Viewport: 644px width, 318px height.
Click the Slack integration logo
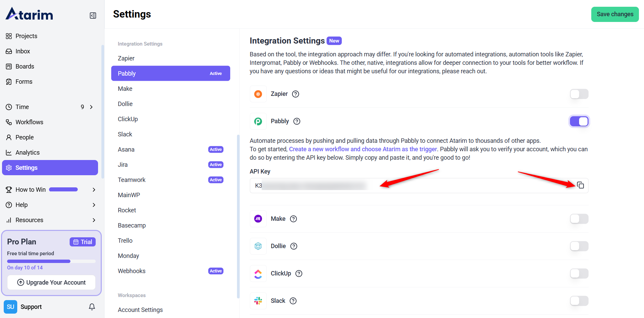click(x=258, y=301)
